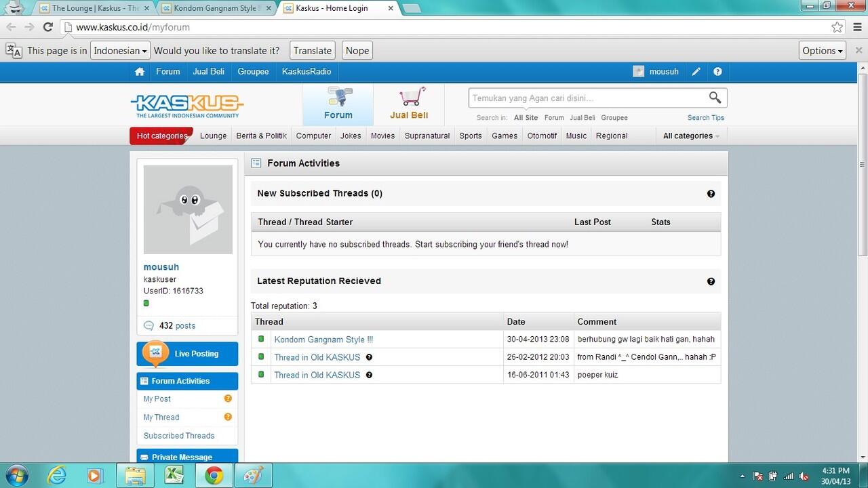Switch to Kondom Gangnam Style tab
The width and height of the screenshot is (868, 488).
point(217,8)
